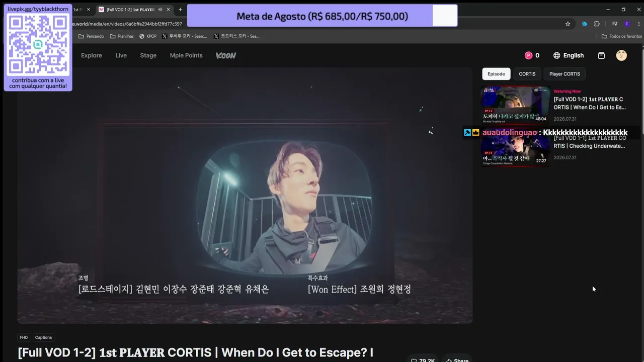This screenshot has height=362, width=644.
Task: Open the Full VOD 1-2 episode thumbnail
Action: [515, 105]
